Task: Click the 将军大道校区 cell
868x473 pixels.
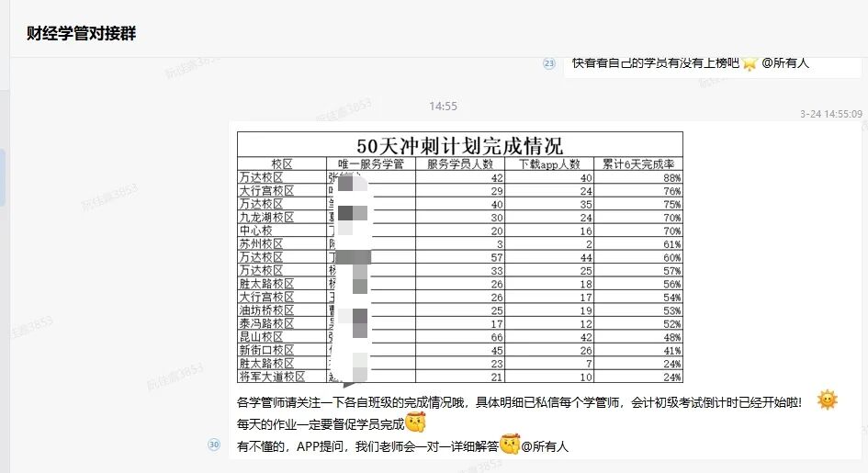Action: click(x=282, y=377)
